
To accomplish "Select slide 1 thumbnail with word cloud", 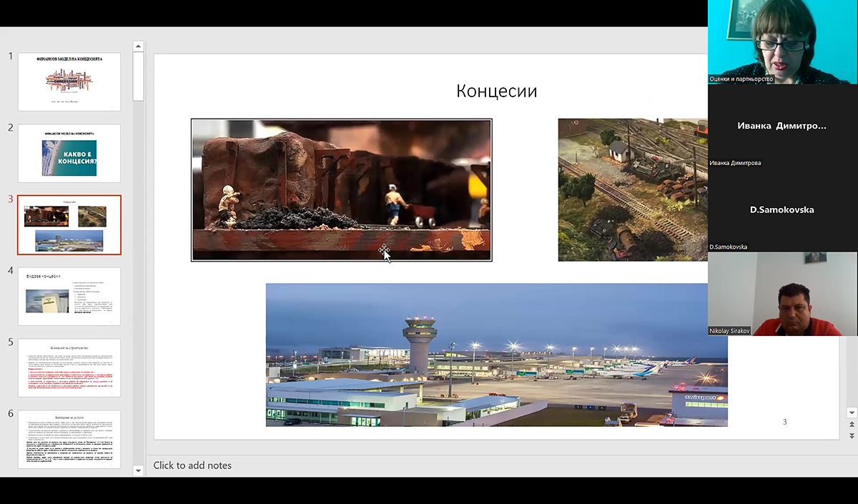I will (69, 81).
